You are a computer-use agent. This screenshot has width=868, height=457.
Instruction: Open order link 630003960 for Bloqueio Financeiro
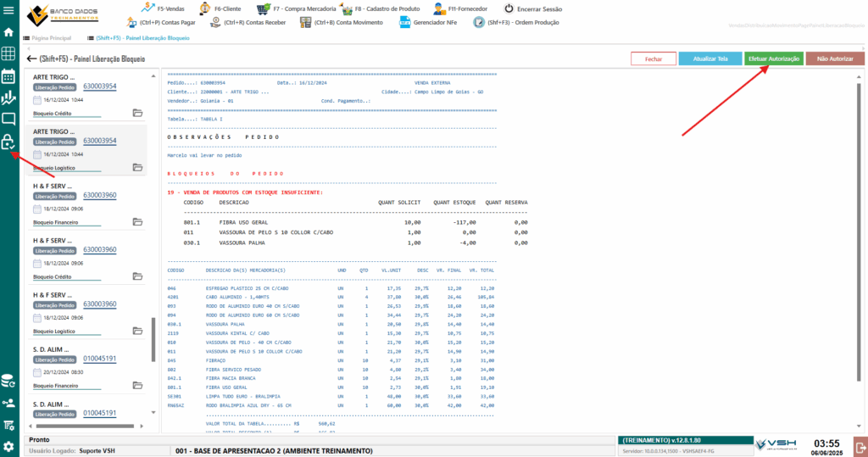click(100, 195)
